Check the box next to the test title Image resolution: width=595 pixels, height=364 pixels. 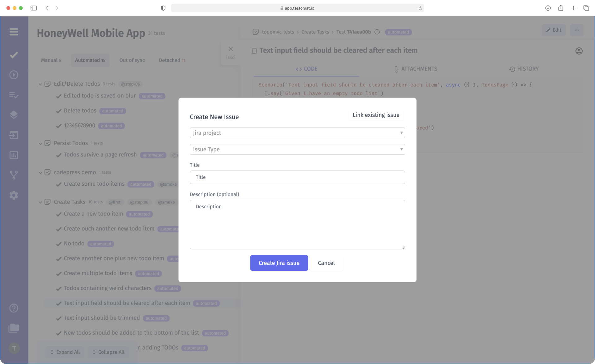254,51
